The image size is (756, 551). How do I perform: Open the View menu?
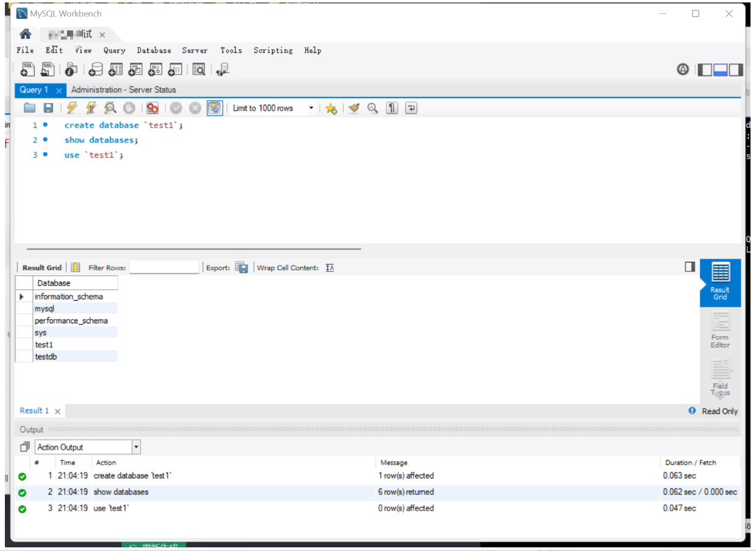(x=83, y=51)
